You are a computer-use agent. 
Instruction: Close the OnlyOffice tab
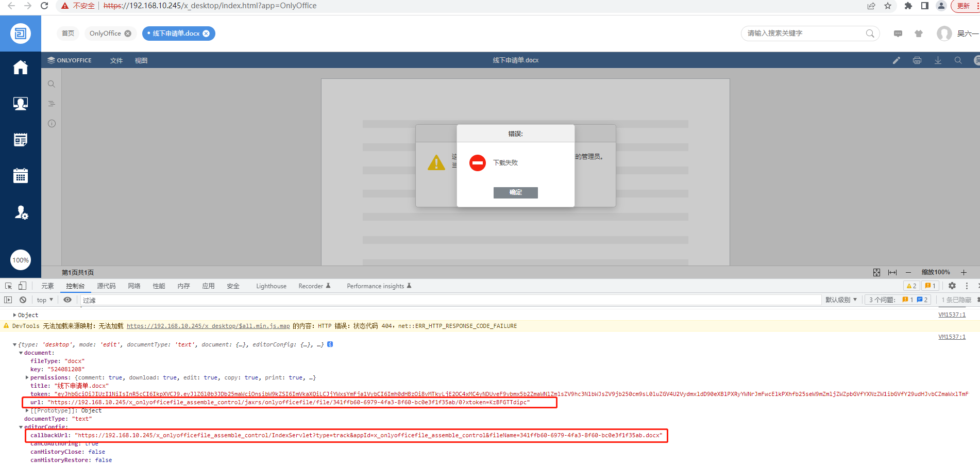[128, 34]
